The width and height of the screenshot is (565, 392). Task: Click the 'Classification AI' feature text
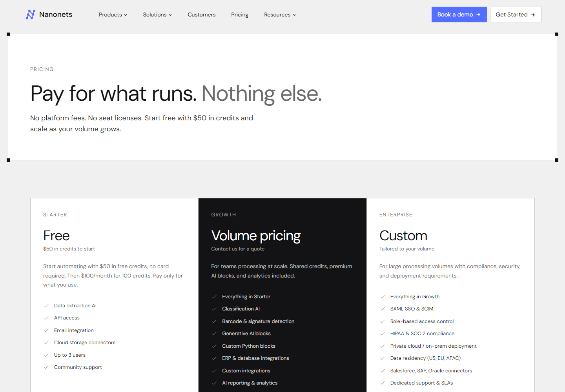(241, 309)
